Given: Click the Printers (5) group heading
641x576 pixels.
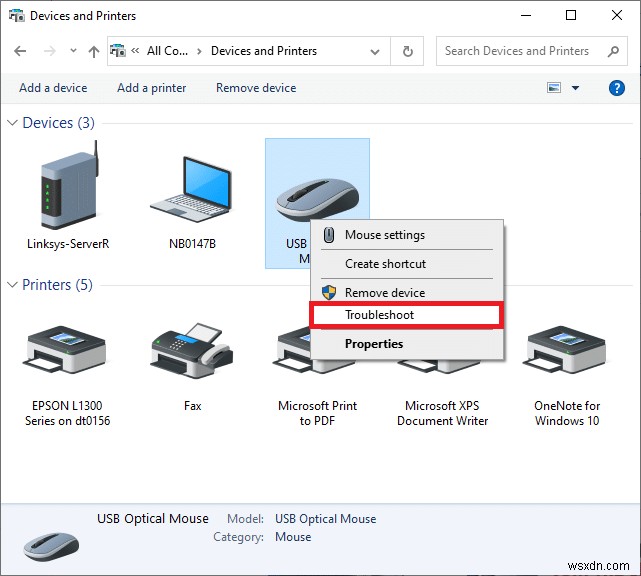Looking at the screenshot, I should point(57,285).
